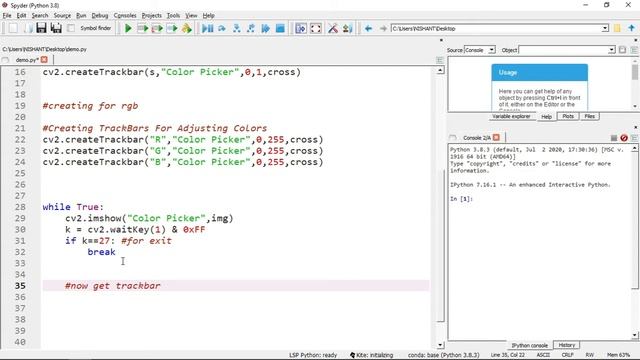
Task: Open the Source Console dropdown
Action: coord(480,50)
